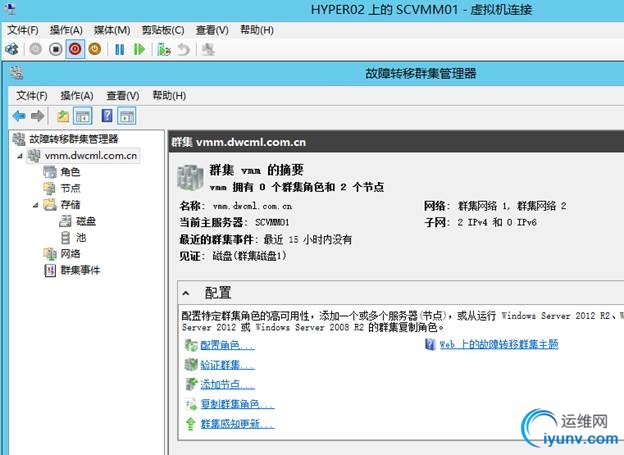This screenshot has width=624, height=455.
Task: Select the 故障转移群集管理器 root tree node
Action: coord(74,139)
